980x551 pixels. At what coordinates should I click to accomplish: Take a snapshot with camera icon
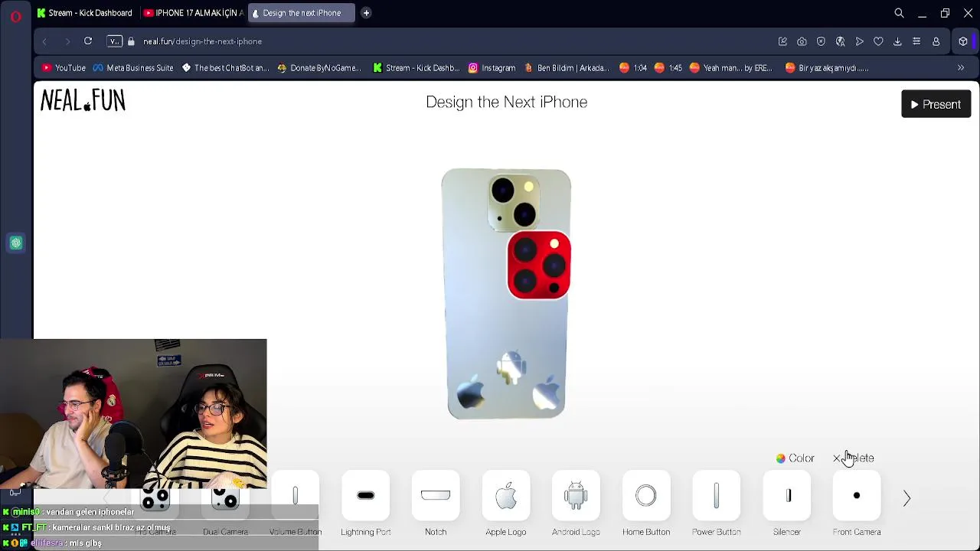coord(802,41)
